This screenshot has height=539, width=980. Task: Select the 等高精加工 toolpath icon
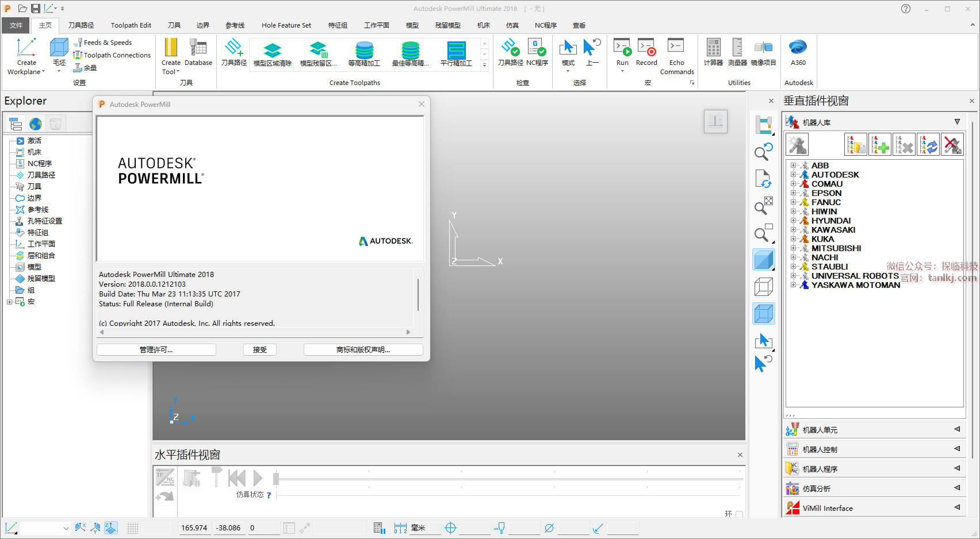coord(364,51)
